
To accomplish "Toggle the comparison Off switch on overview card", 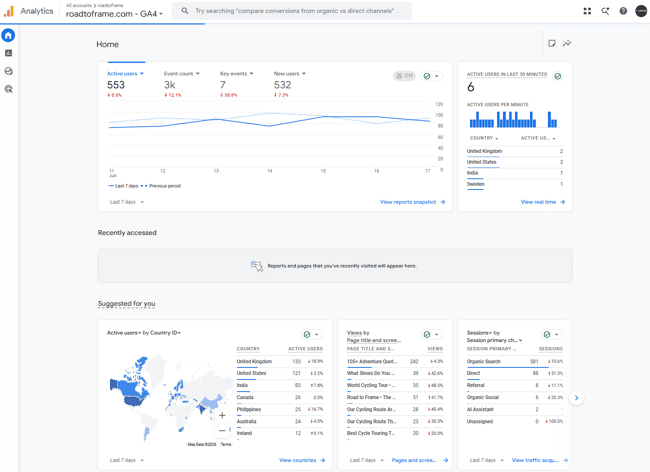I will click(x=404, y=76).
